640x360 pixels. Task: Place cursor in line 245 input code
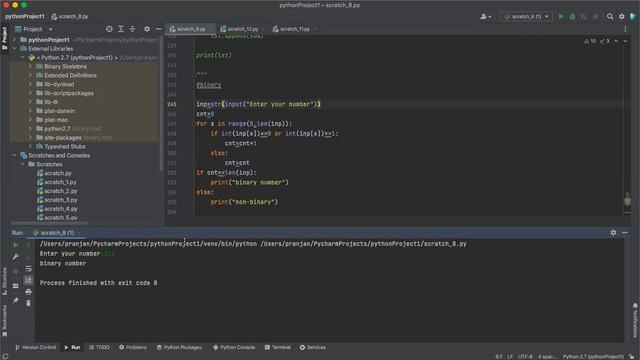pyautogui.click(x=258, y=104)
